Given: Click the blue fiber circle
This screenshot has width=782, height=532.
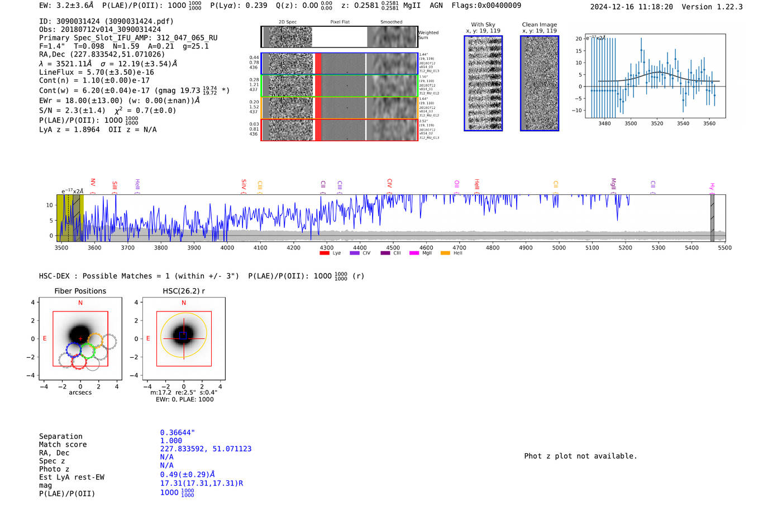Looking at the screenshot, I should click(74, 350).
